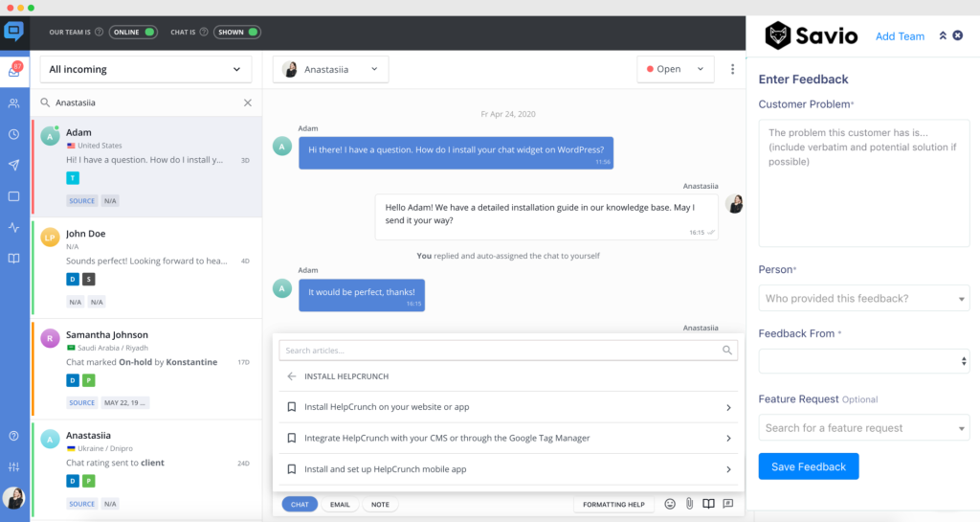The height and width of the screenshot is (522, 980).
Task: Collapse the Savio panel with double chevron icon
Action: click(x=943, y=35)
